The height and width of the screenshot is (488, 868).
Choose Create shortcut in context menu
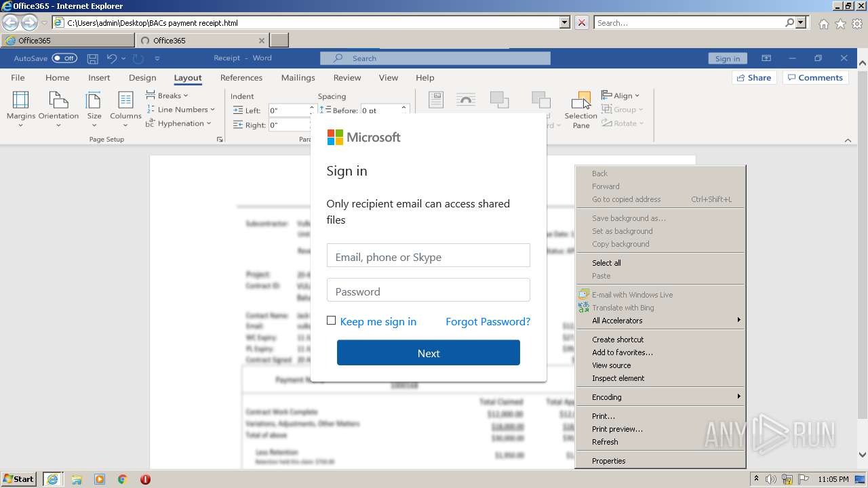(x=660, y=340)
